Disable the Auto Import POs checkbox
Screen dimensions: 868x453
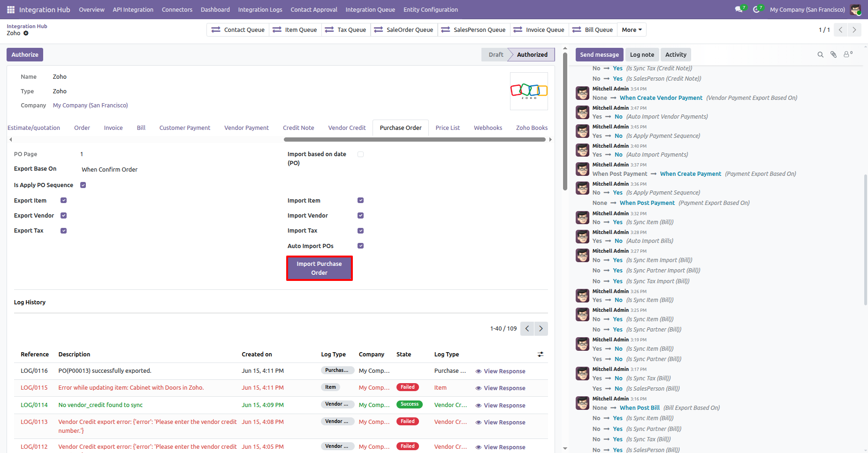pyautogui.click(x=361, y=246)
